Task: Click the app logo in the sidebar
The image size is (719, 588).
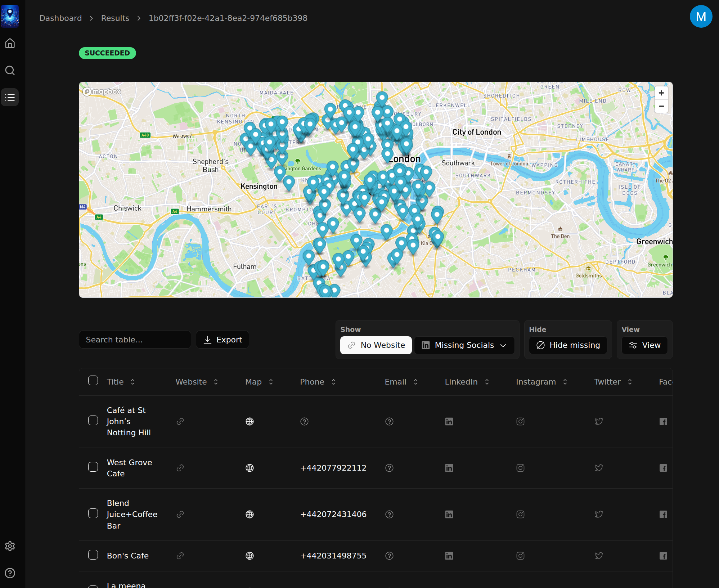Action: click(x=10, y=16)
